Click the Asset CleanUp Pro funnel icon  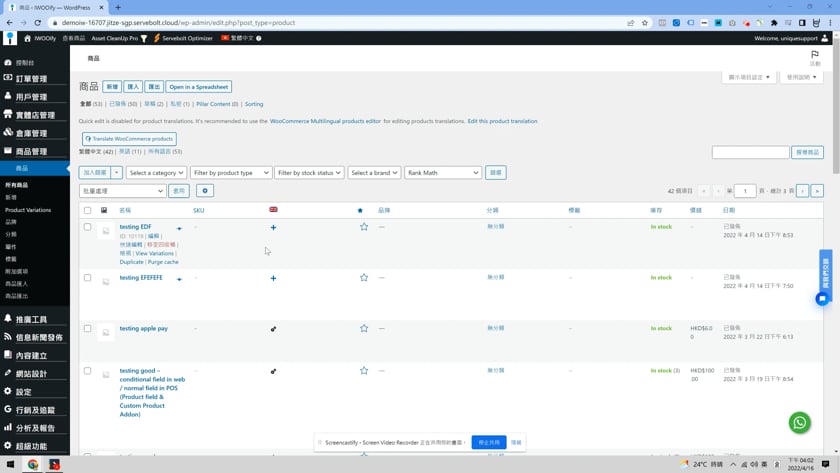[x=144, y=39]
